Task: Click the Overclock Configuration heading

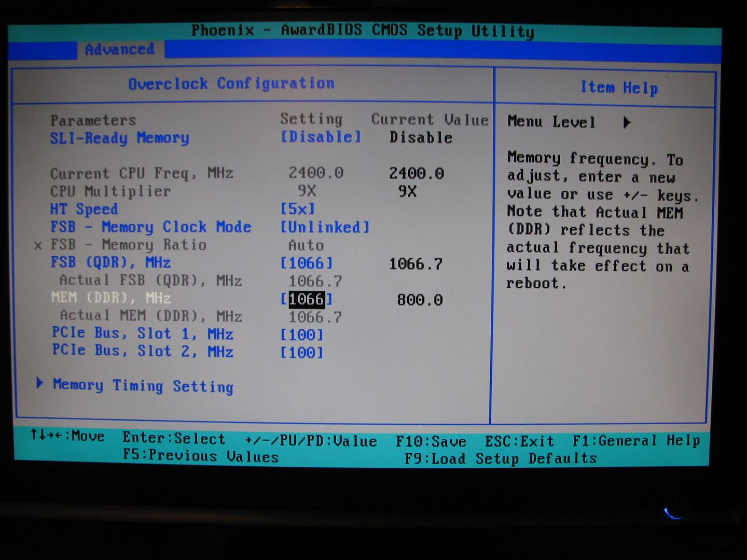Action: [x=231, y=83]
